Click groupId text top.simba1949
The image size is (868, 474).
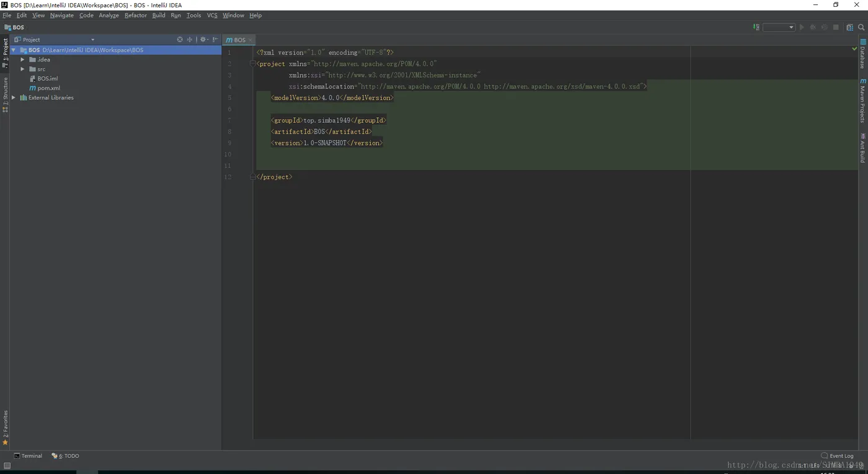tap(327, 120)
